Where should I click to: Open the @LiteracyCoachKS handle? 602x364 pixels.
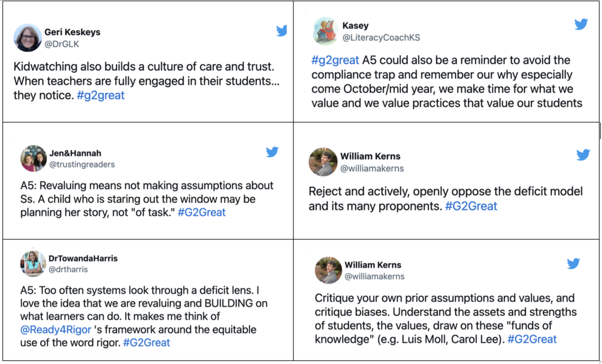point(381,38)
